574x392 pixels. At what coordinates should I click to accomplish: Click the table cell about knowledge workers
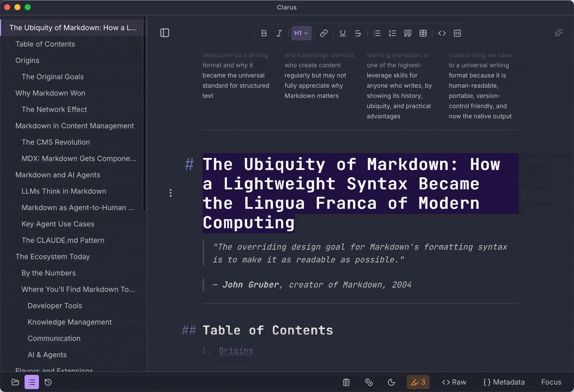click(x=319, y=75)
